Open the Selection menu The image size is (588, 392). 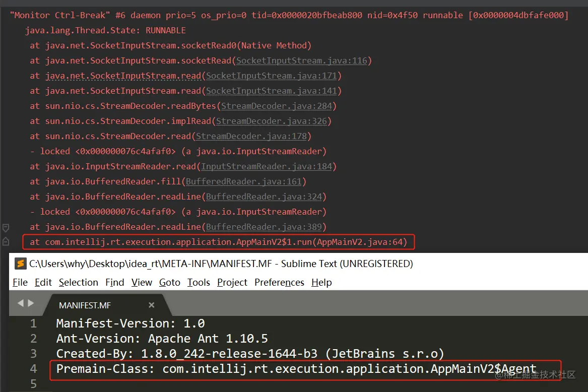point(79,283)
